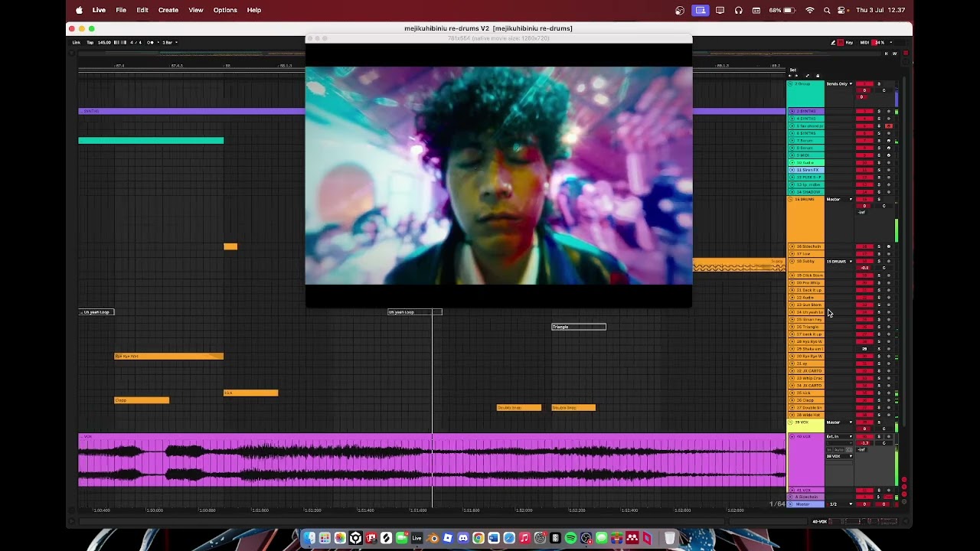Launch Photos from the Dock
This screenshot has height=551, width=980.
(x=340, y=538)
